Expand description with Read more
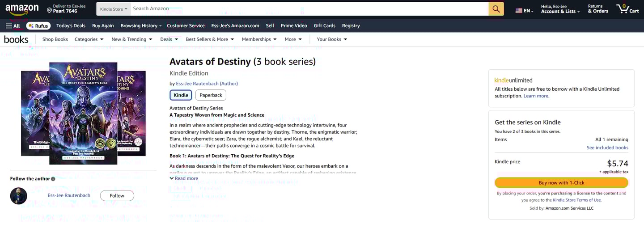 tap(184, 178)
